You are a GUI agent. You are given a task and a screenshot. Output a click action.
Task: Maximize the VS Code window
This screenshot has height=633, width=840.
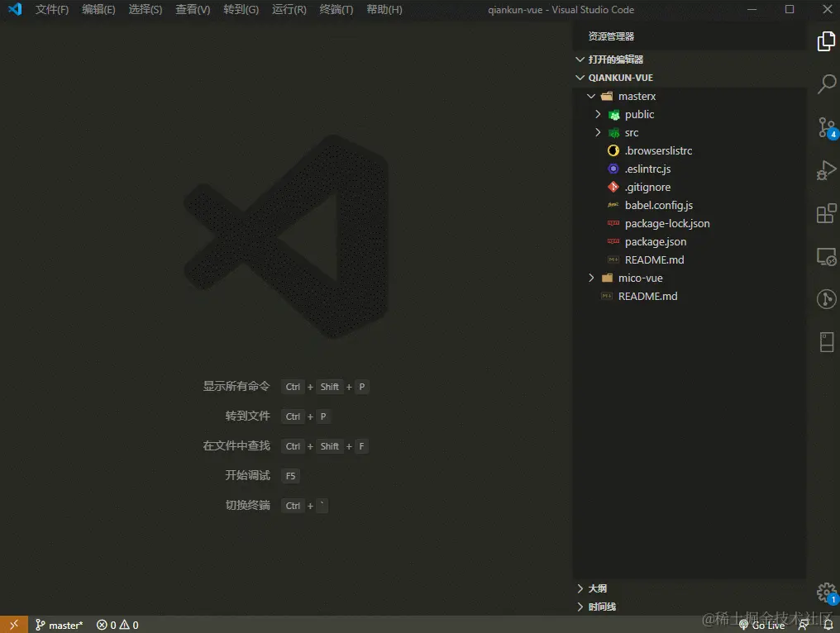point(789,9)
